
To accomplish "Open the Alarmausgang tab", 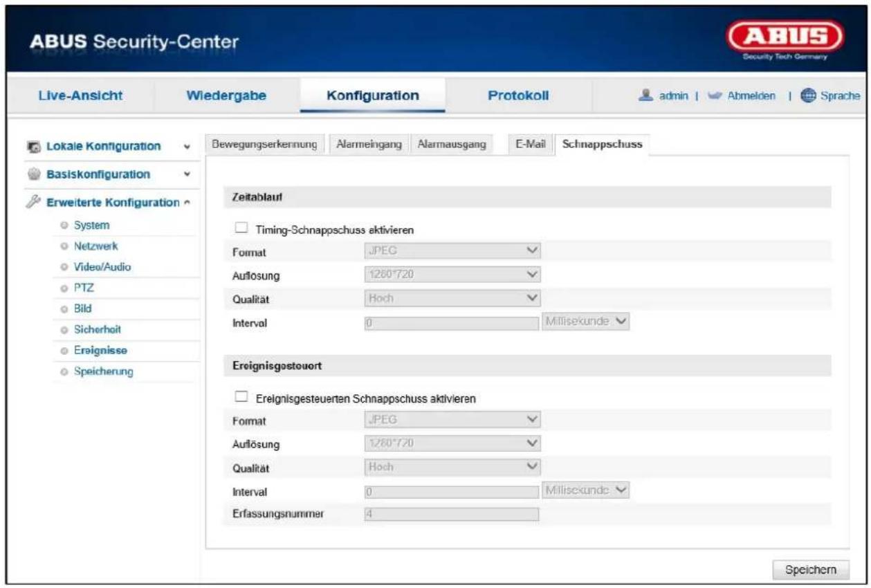I will click(x=452, y=144).
